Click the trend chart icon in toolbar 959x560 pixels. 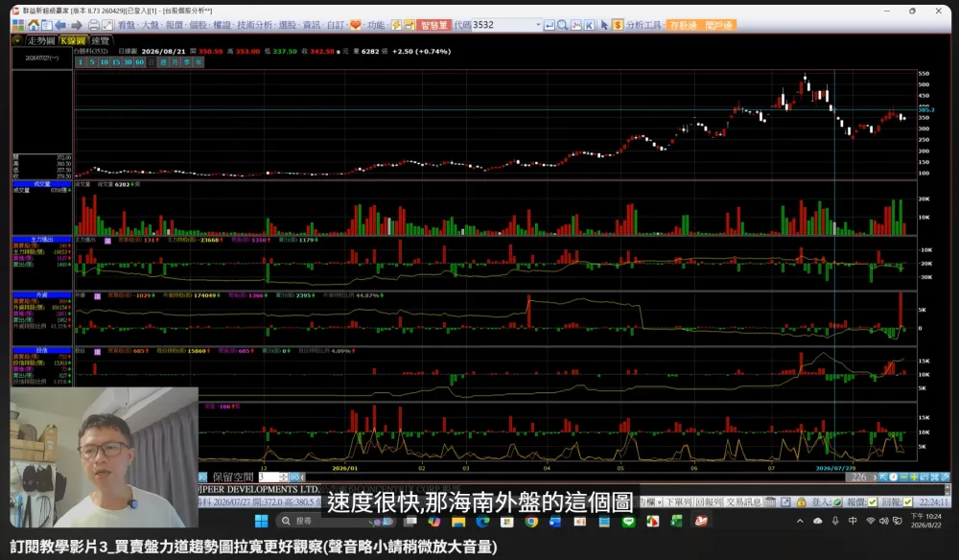coord(576,25)
